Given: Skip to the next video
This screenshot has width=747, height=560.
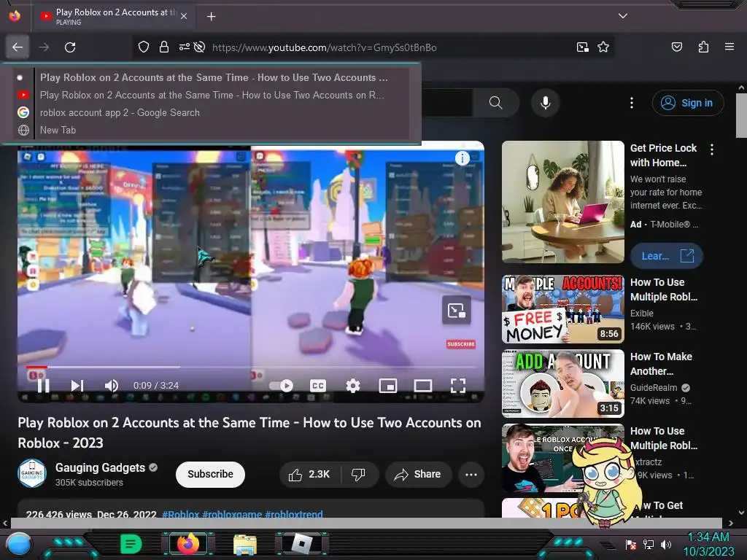Looking at the screenshot, I should coord(77,385).
